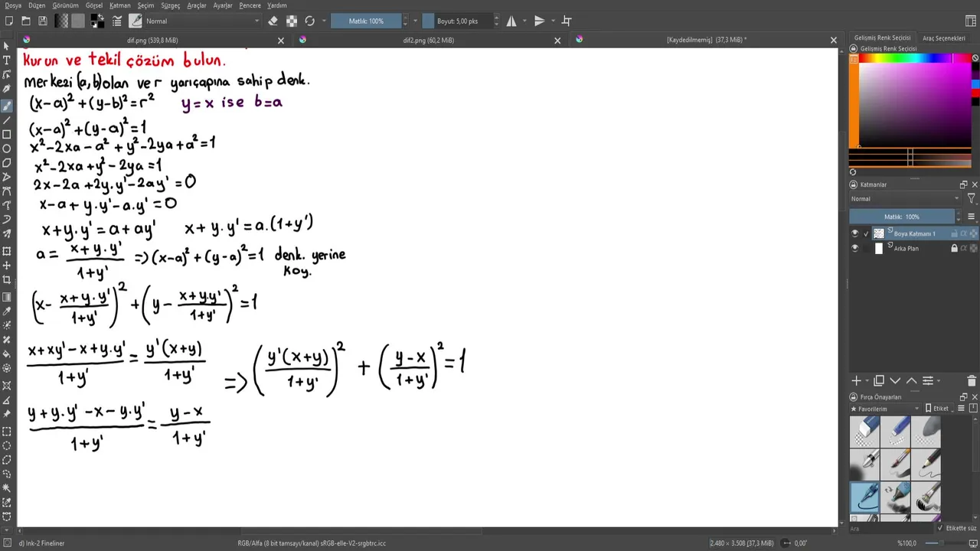
Task: Open the layer blending mode Normal dropdown
Action: pyautogui.click(x=905, y=199)
